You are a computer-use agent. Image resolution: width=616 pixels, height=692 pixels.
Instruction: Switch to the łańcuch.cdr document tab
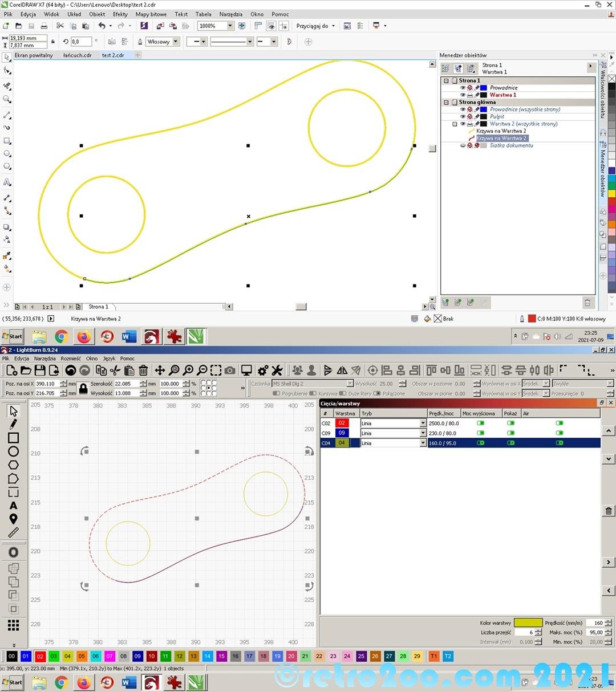click(x=77, y=55)
